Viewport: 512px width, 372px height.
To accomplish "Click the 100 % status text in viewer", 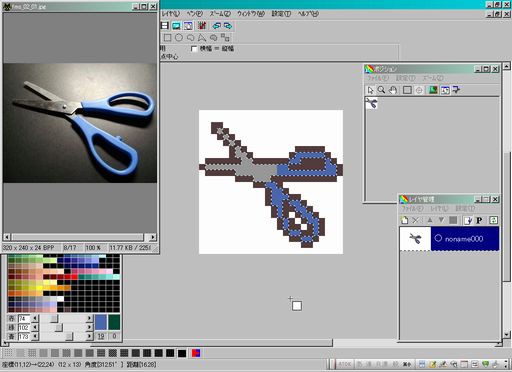I will (93, 248).
